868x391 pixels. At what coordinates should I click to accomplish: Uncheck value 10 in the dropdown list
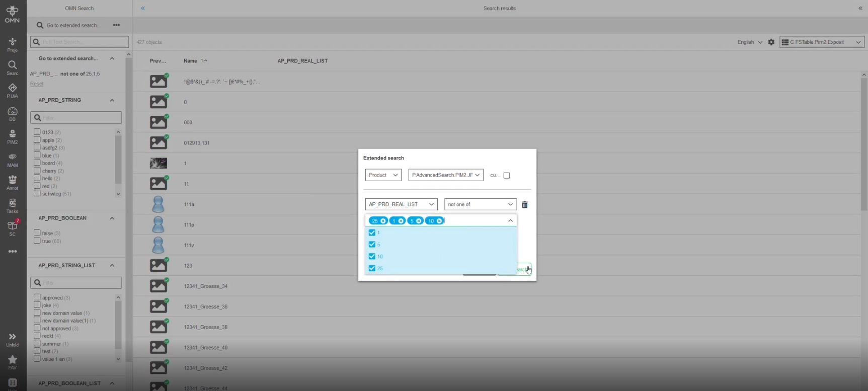click(372, 257)
